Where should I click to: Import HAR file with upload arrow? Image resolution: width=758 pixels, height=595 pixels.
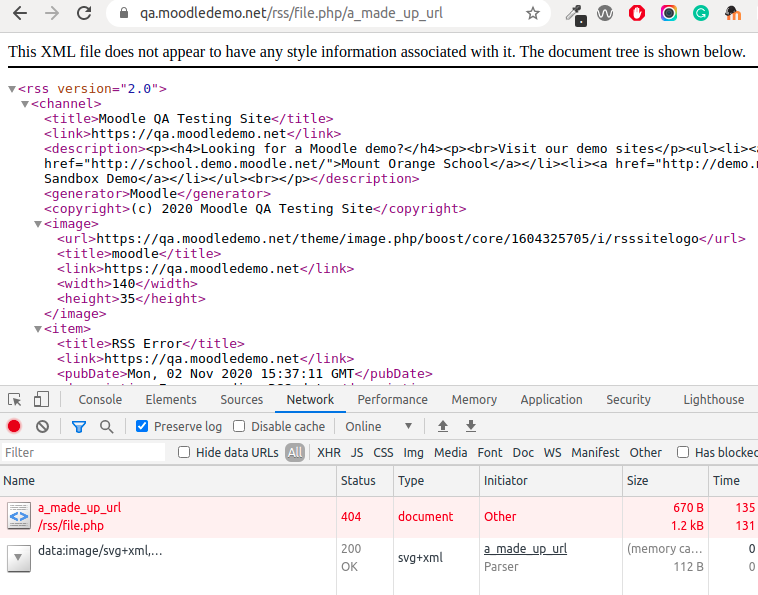point(443,426)
